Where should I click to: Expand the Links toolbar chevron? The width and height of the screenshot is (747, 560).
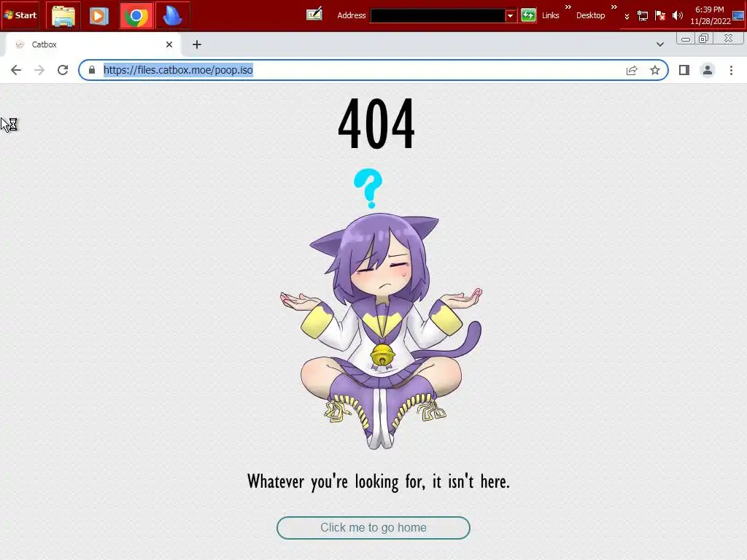click(568, 7)
